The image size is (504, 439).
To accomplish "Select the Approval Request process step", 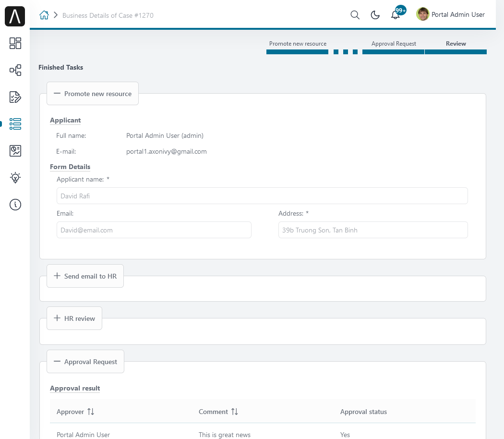I will (394, 47).
